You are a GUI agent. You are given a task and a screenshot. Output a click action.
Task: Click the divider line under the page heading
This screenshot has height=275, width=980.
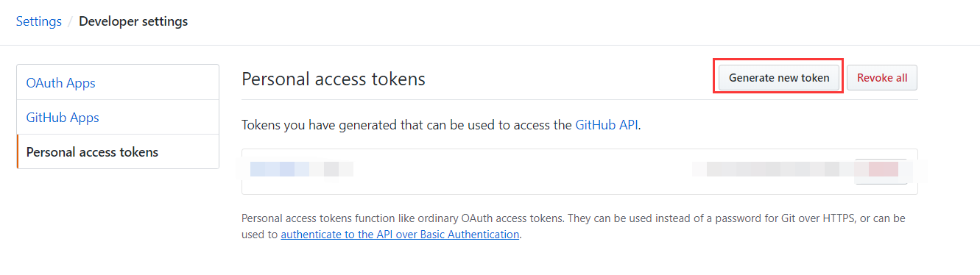579,99
